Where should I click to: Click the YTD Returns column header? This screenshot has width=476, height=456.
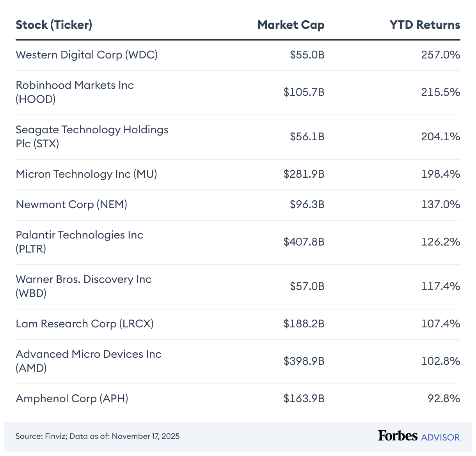click(x=424, y=25)
